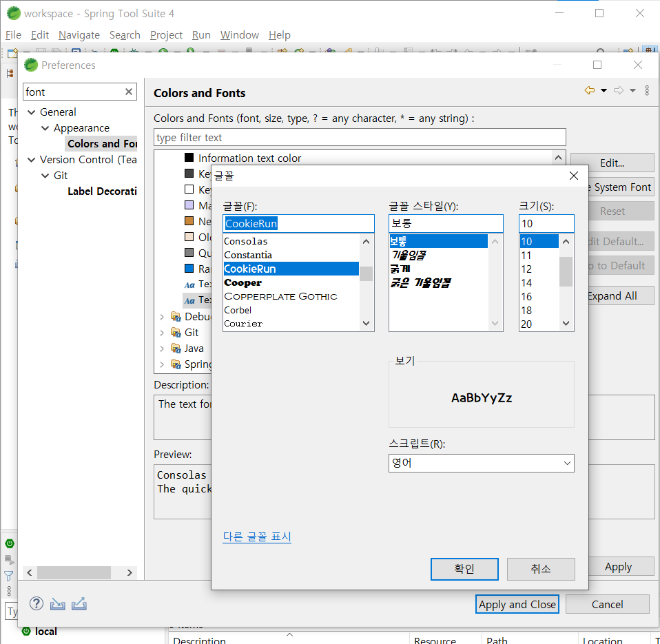Viewport: 660px width, 644px height.
Task: Click the 글꼴(F) font name field
Action: point(298,223)
